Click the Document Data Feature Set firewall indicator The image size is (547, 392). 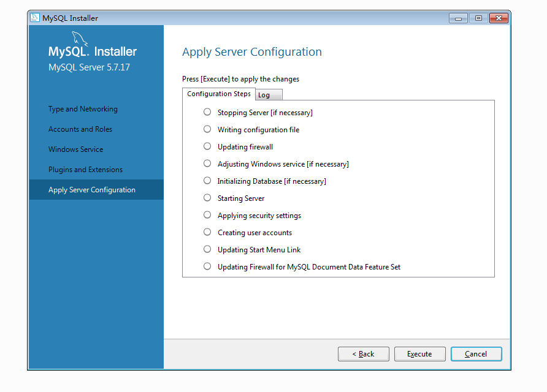(207, 266)
